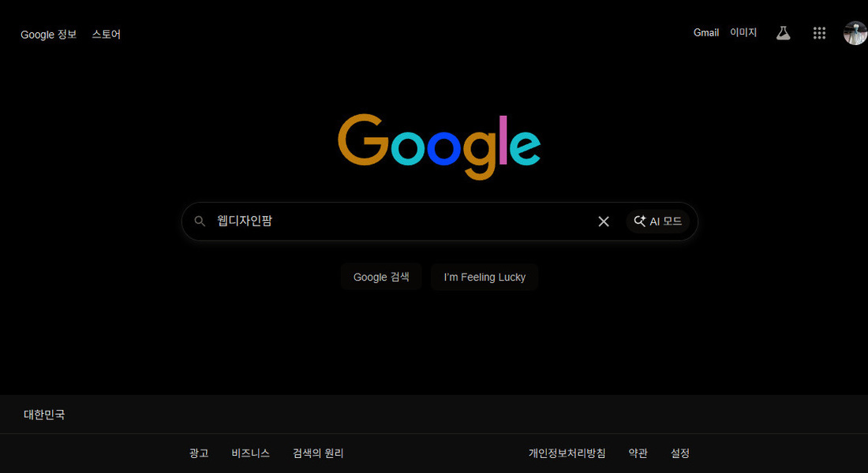This screenshot has width=868, height=473.
Task: Open 이미지 search link
Action: pos(743,32)
